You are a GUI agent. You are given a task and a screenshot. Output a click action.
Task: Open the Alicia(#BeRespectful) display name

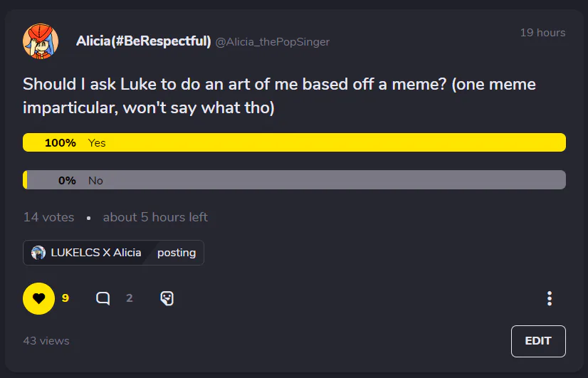click(143, 41)
